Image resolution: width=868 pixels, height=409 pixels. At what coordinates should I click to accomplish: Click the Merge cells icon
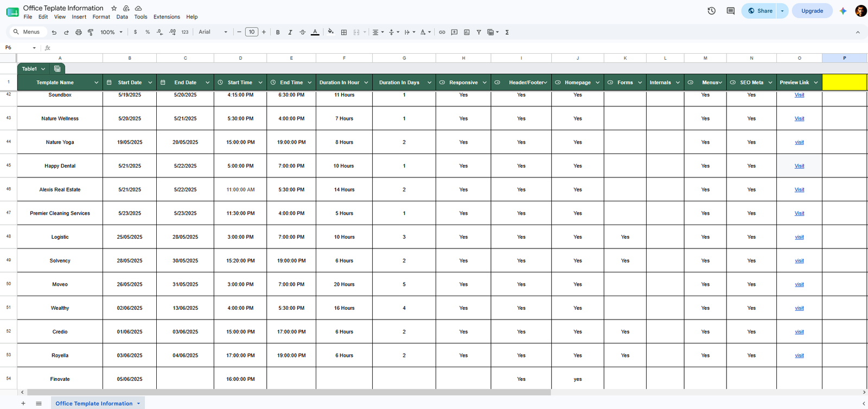click(x=356, y=32)
